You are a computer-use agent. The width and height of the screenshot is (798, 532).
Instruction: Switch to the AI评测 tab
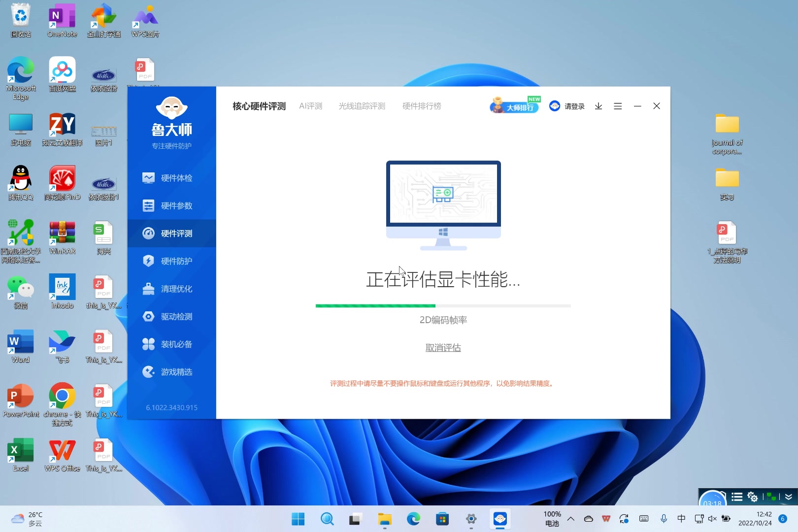(x=311, y=105)
